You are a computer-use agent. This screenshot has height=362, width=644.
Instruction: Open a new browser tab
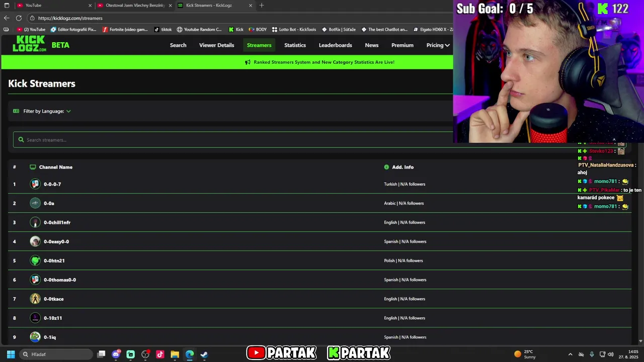click(262, 6)
